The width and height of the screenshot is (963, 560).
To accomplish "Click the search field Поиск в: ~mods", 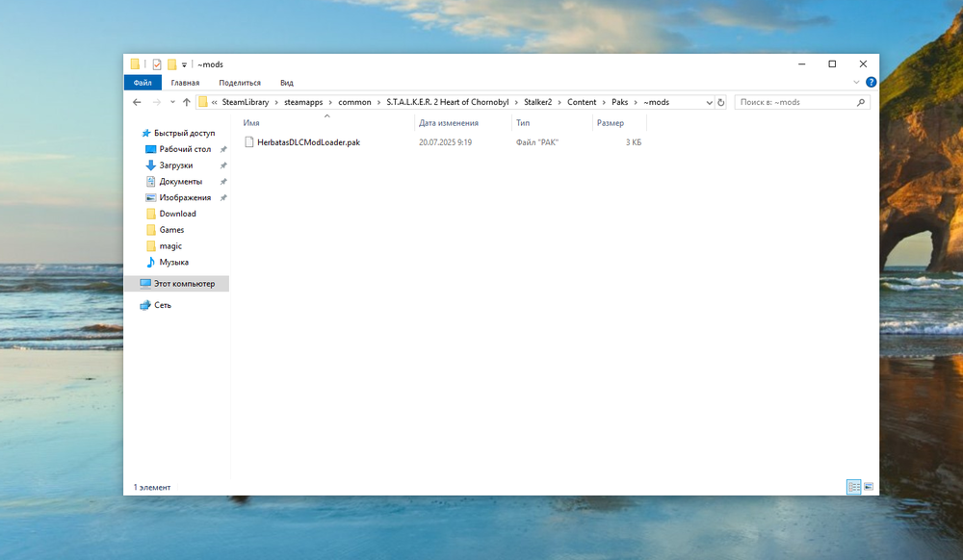I will coord(794,102).
